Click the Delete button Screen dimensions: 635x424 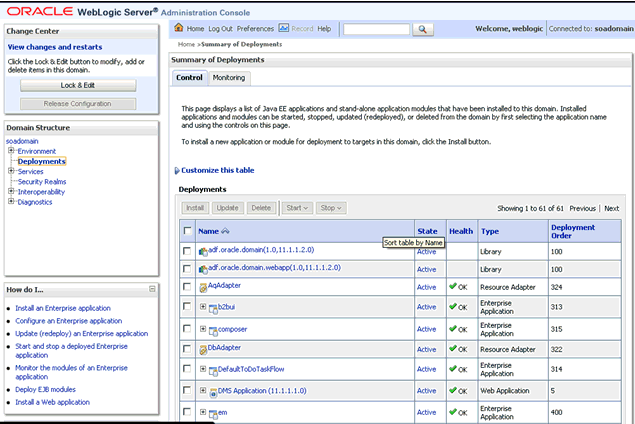261,208
